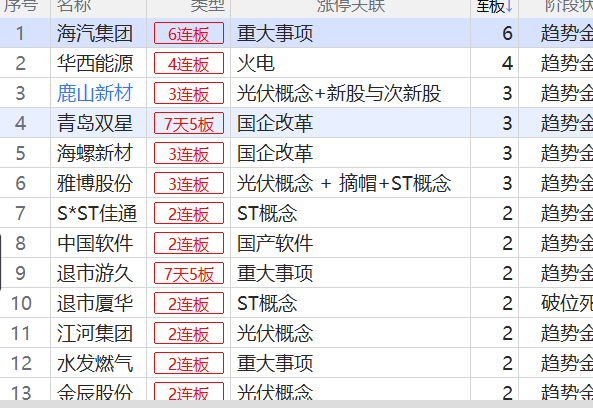
Task: Click sequence number 7 beside S*ST佳通
Action: click(x=20, y=213)
